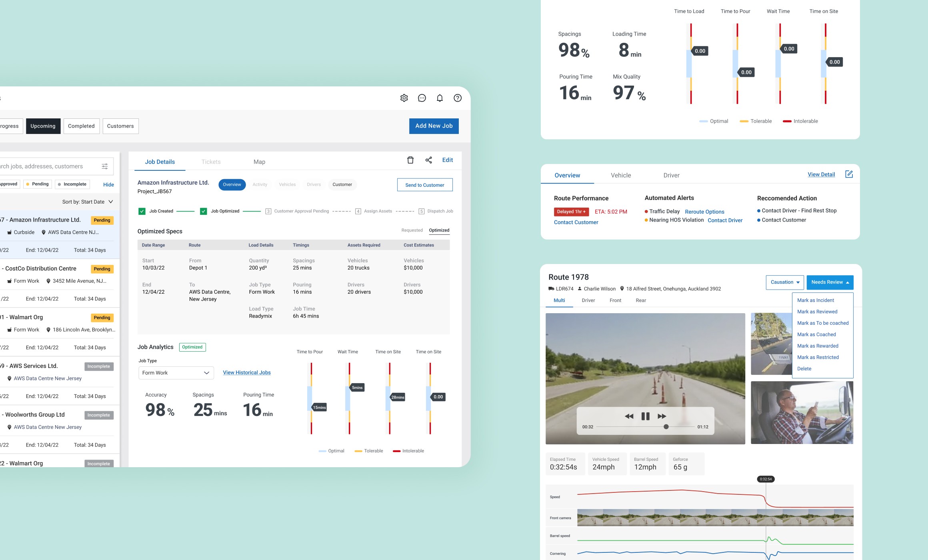Open the View Historical Jobs link

click(x=247, y=372)
